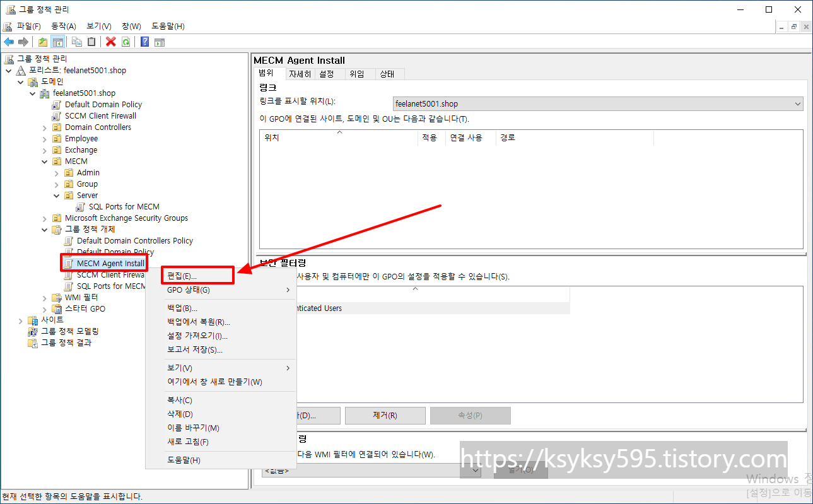Click the OU icon beside Admin
The image size is (813, 504).
click(69, 173)
